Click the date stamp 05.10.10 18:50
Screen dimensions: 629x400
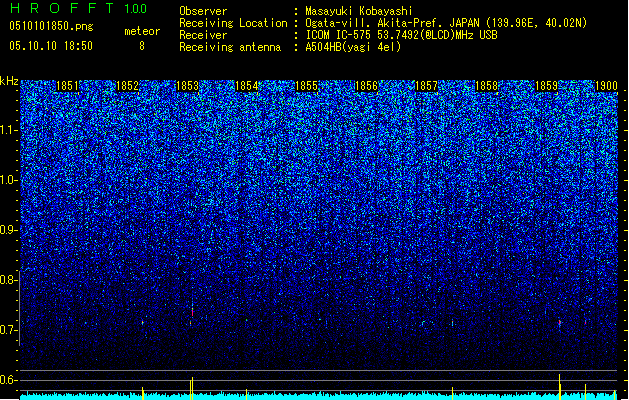pyautogui.click(x=51, y=46)
